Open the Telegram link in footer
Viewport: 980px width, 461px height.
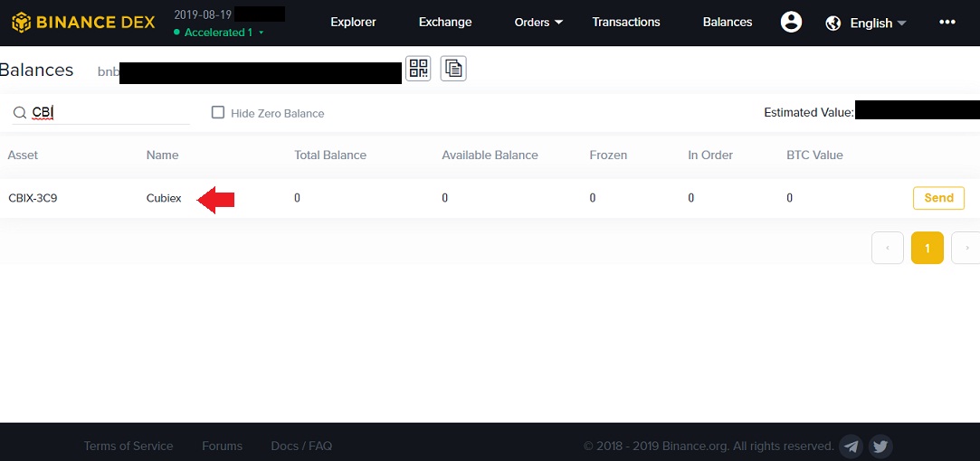(x=851, y=446)
